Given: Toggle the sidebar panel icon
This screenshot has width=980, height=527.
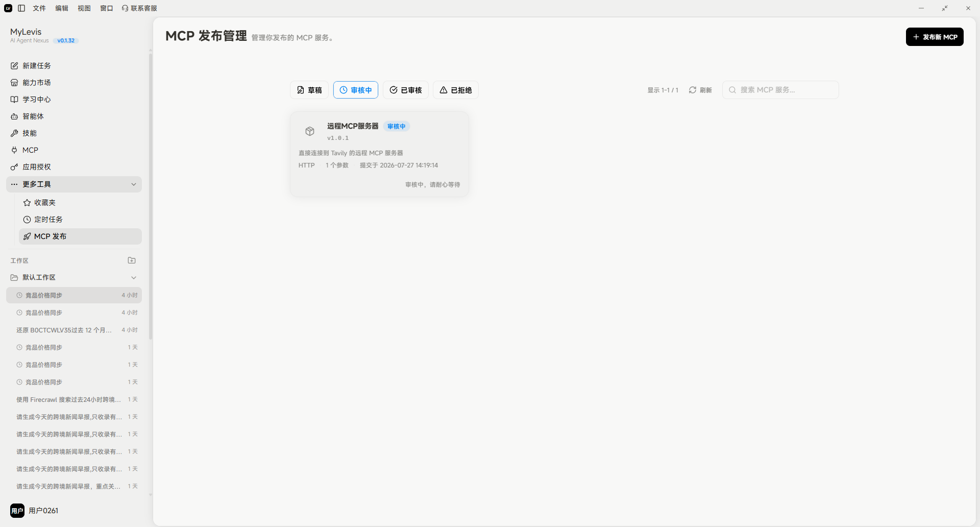Looking at the screenshot, I should click(x=21, y=8).
